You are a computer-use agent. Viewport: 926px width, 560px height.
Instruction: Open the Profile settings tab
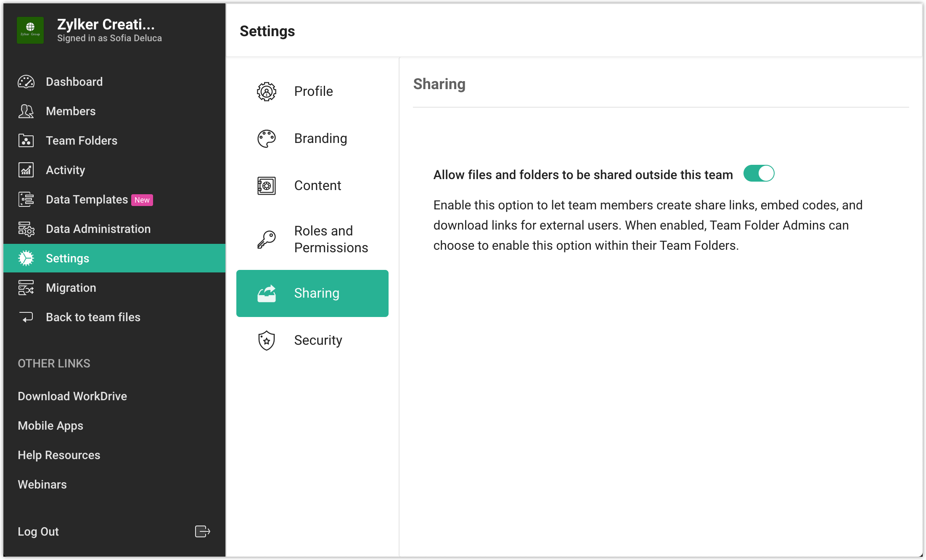click(312, 91)
